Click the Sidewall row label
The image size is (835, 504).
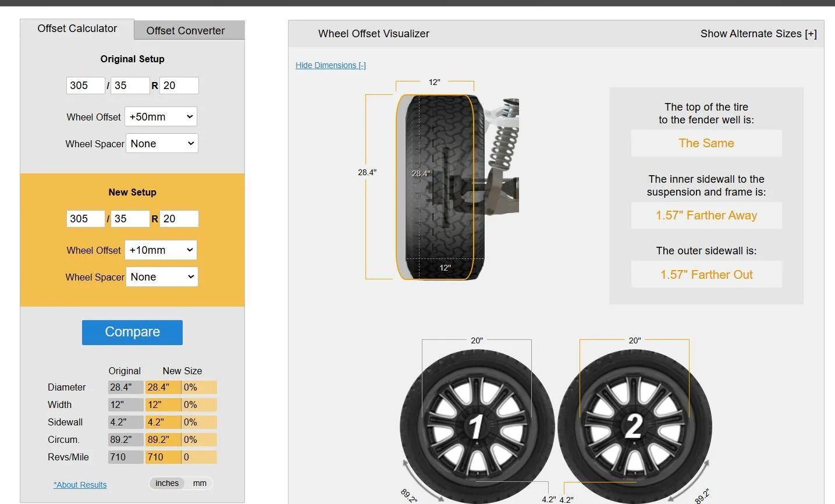click(x=65, y=422)
